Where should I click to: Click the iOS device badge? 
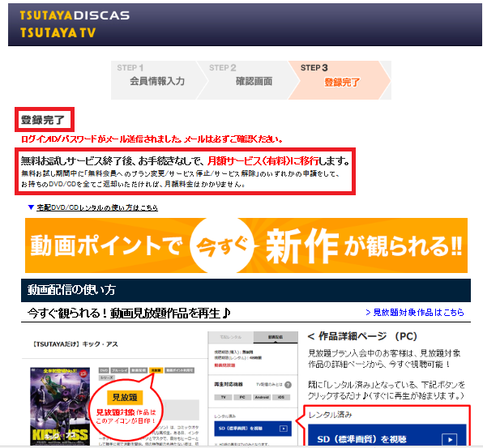point(281,397)
